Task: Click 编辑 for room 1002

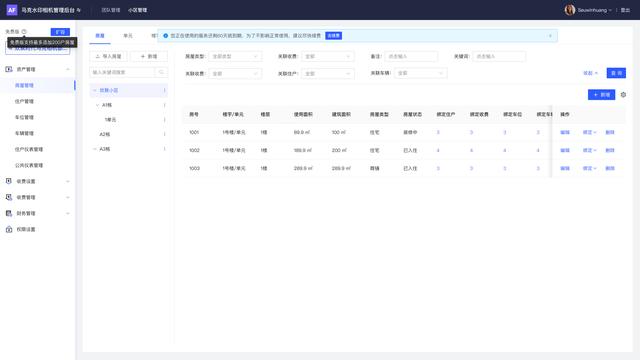Action: [x=565, y=151]
